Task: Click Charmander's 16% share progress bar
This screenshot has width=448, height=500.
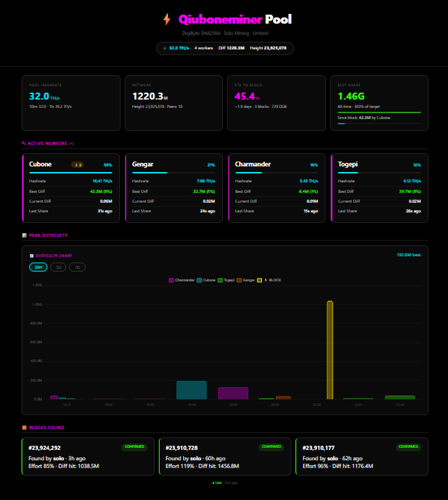Action: pyautogui.click(x=277, y=173)
